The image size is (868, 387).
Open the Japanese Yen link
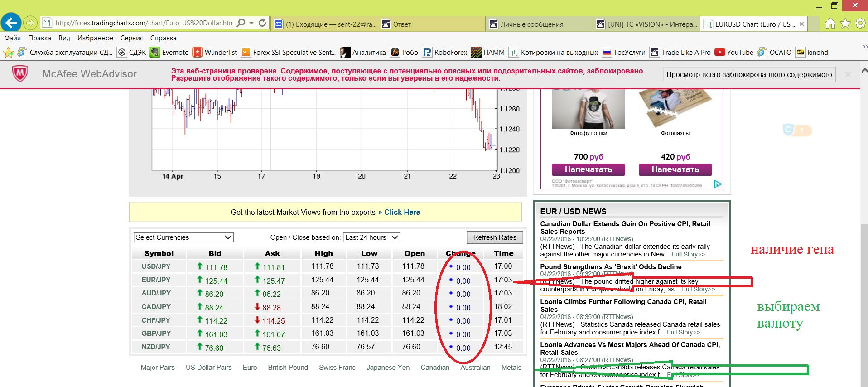pyautogui.click(x=388, y=368)
